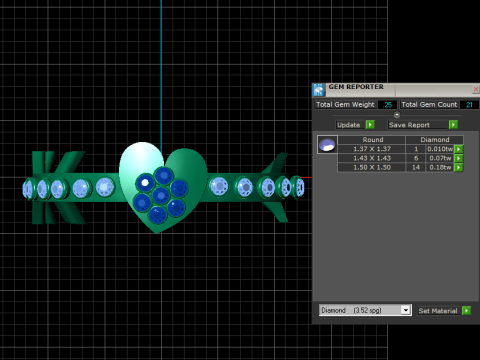This screenshot has height=360, width=480.
Task: Click the Set Material label
Action: tap(438, 311)
